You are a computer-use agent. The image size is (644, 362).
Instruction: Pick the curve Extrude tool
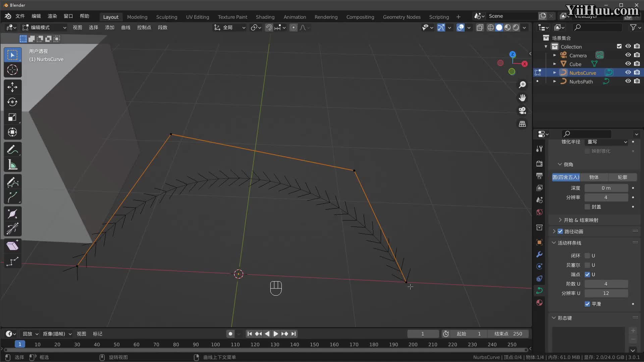[12, 197]
